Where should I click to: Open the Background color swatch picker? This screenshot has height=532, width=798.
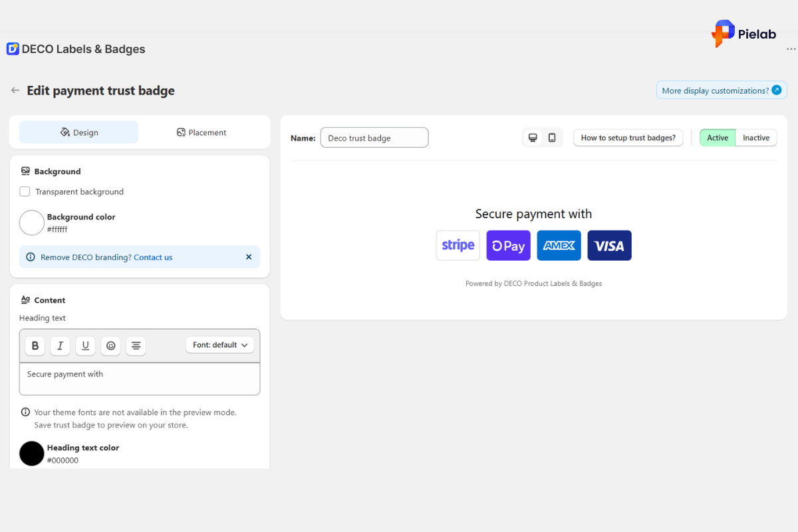(x=31, y=223)
